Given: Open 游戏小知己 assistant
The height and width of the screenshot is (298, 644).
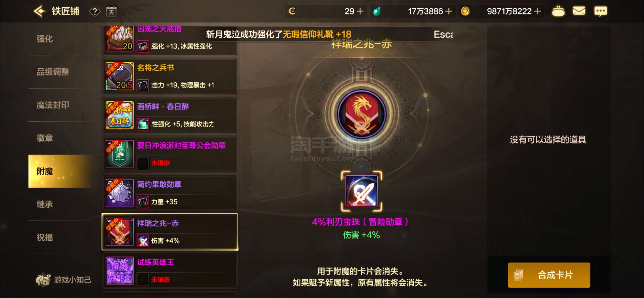Looking at the screenshot, I should click(x=63, y=280).
